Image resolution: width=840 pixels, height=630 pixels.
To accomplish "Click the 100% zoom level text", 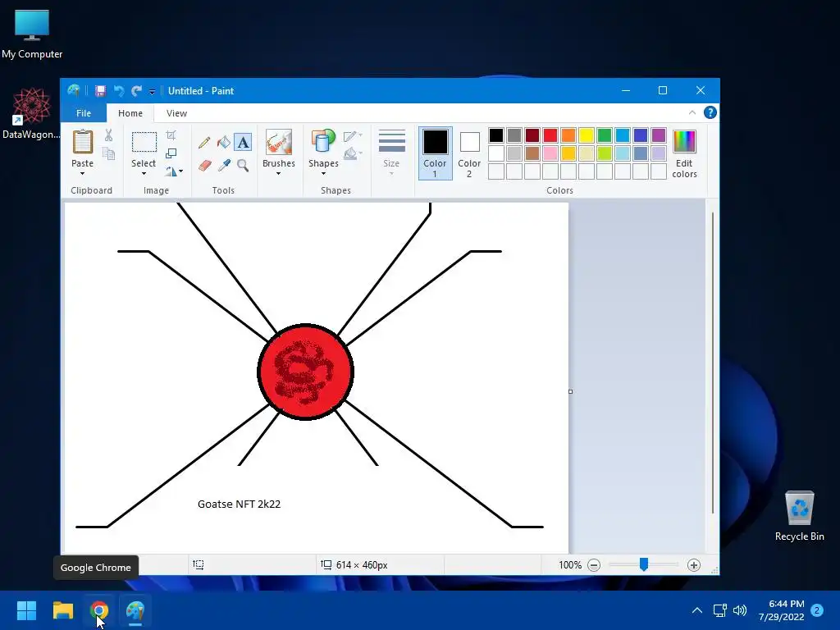I will click(570, 565).
